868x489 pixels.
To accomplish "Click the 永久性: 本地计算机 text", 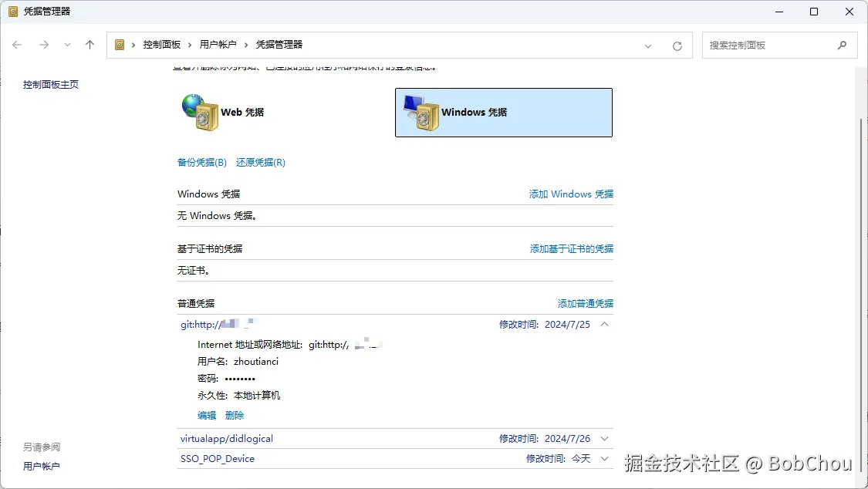I will click(238, 396).
